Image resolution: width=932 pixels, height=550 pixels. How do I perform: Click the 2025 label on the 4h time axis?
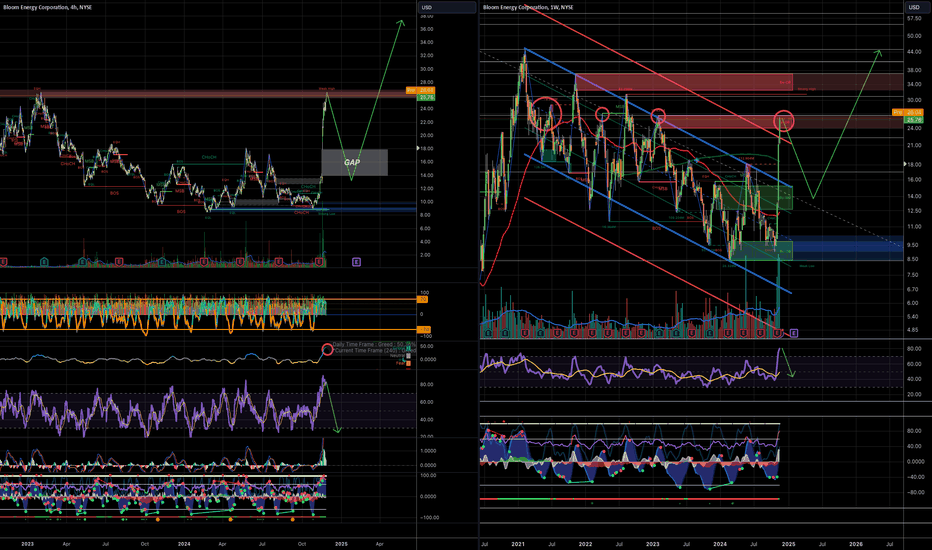[x=341, y=544]
